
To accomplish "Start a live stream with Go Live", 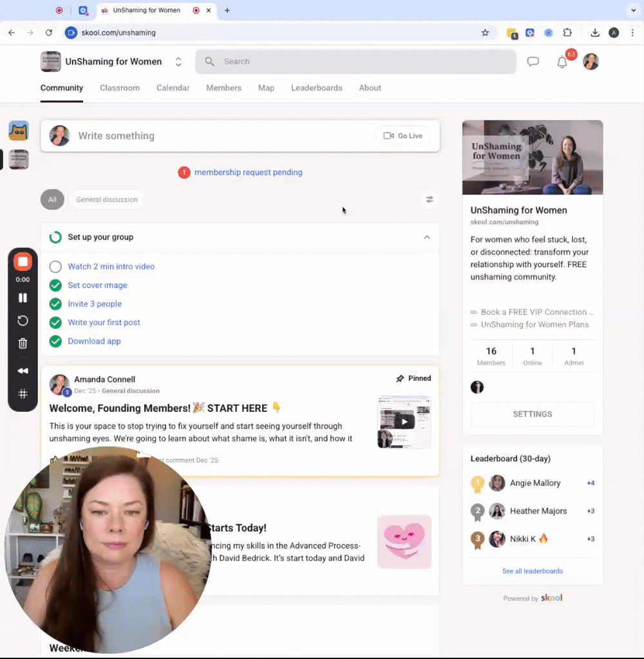I will pyautogui.click(x=402, y=136).
